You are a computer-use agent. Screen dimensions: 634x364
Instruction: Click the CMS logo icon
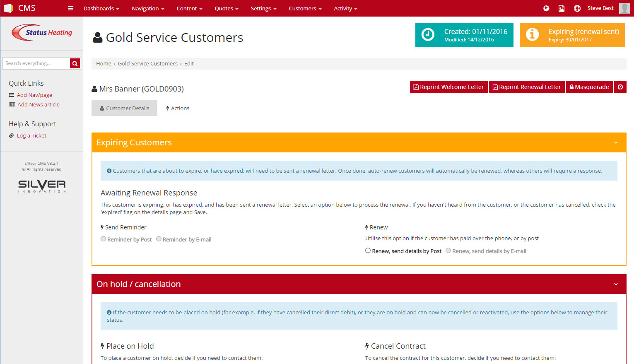click(8, 8)
